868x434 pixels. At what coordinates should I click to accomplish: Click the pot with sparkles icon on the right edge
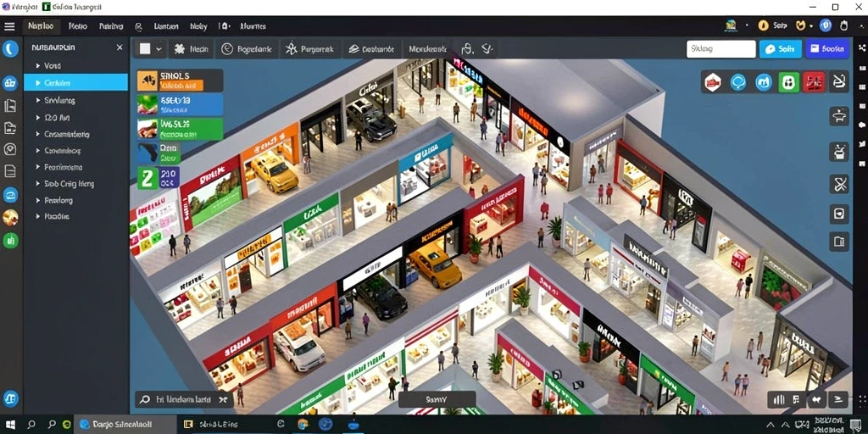coord(839,152)
